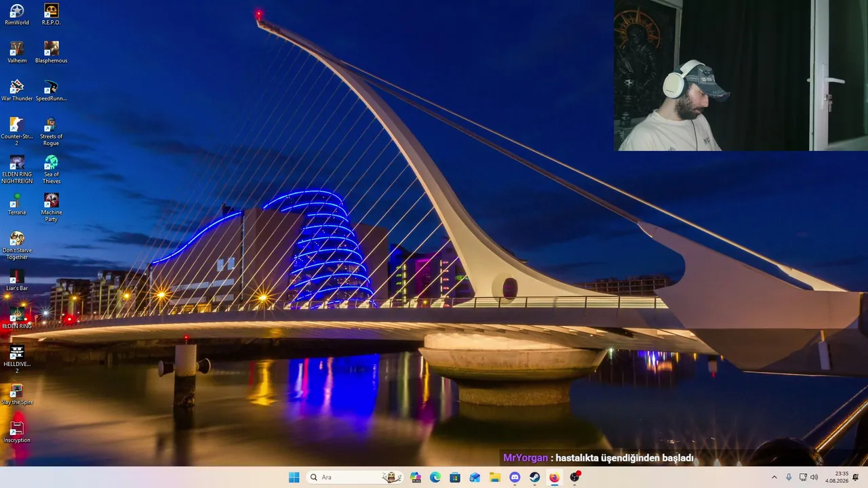The image size is (868, 488).
Task: Open the volume speaker tray icon
Action: click(814, 477)
